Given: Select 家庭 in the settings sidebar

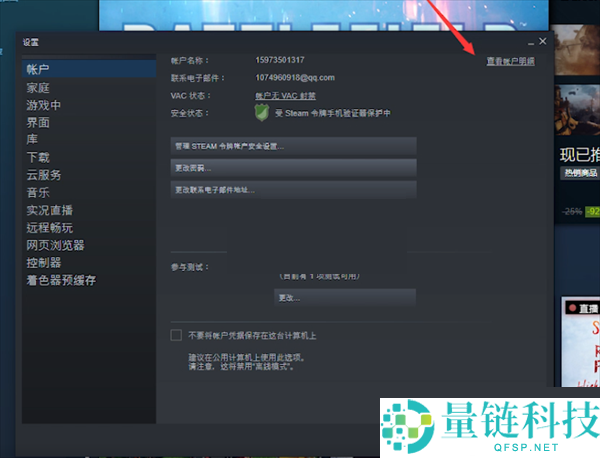Looking at the screenshot, I should [x=38, y=88].
